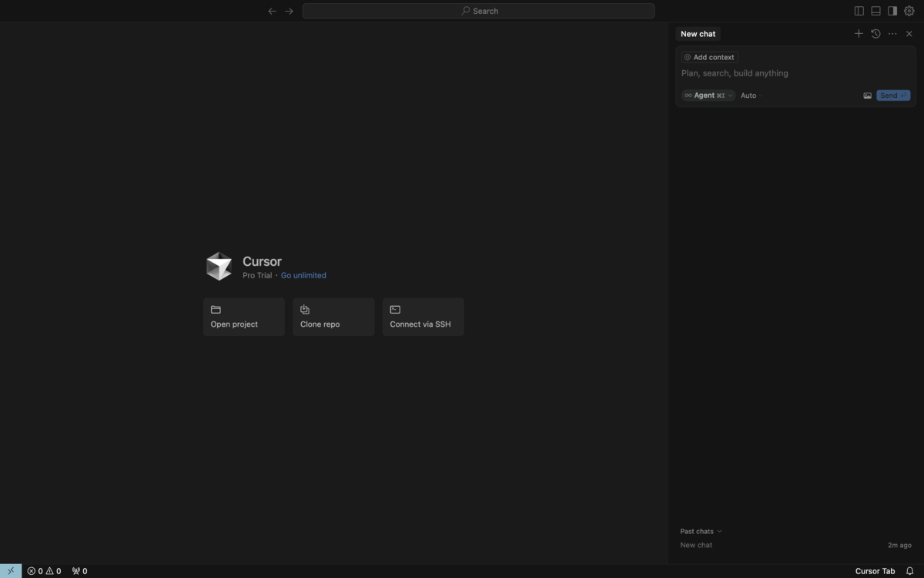924x578 pixels.
Task: Attach an image using the picture icon
Action: [868, 96]
